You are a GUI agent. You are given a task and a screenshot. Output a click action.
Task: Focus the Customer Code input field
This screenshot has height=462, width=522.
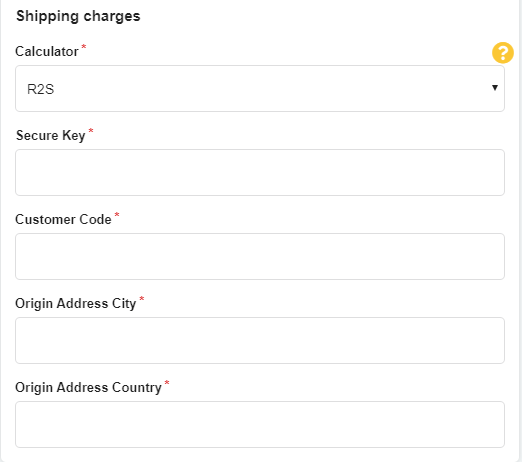tap(260, 256)
